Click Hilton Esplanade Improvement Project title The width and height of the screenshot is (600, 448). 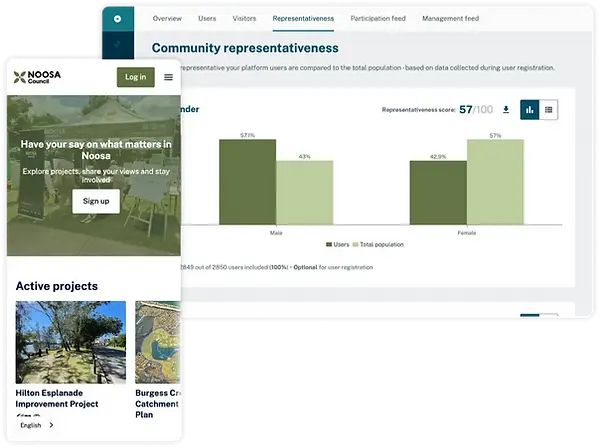click(57, 398)
